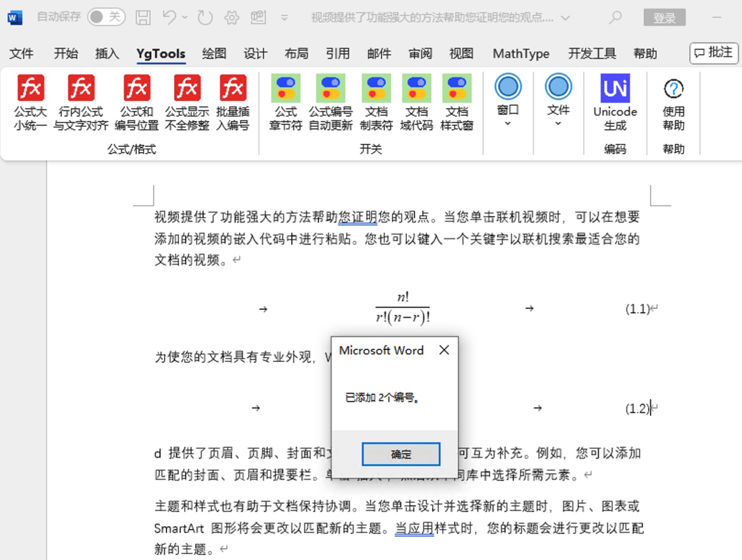The height and width of the screenshot is (560, 742).
Task: Switch to the 开始 tab
Action: coord(66,53)
